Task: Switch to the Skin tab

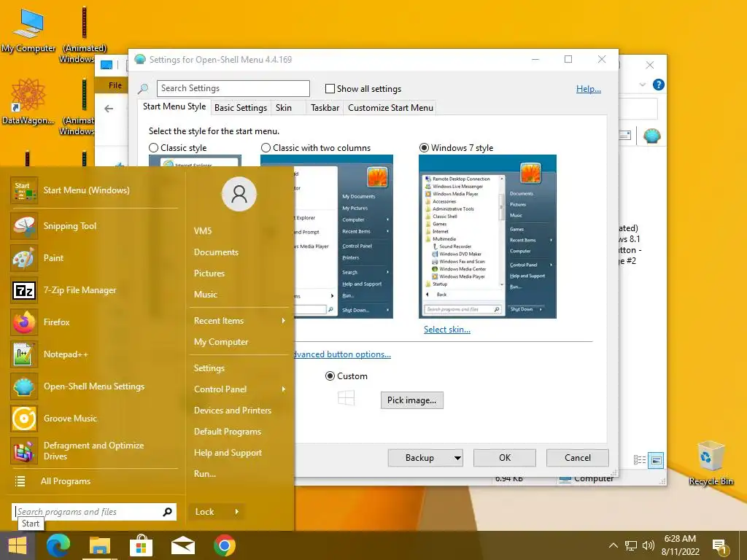Action: point(284,108)
